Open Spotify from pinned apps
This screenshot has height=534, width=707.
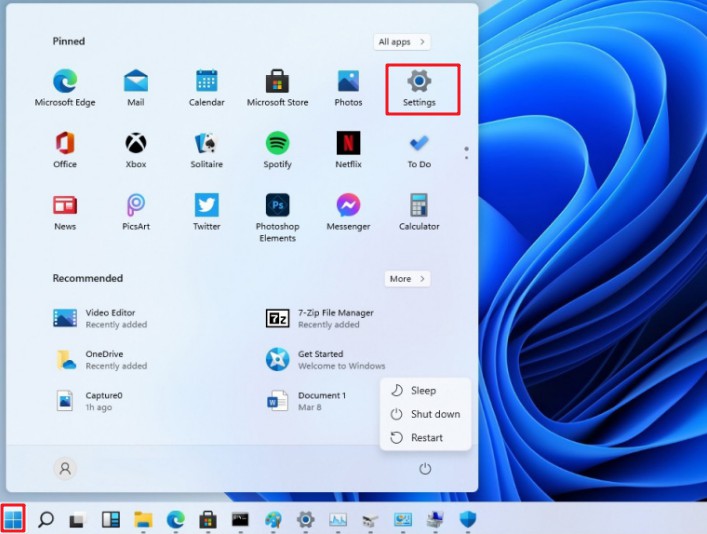click(x=277, y=150)
